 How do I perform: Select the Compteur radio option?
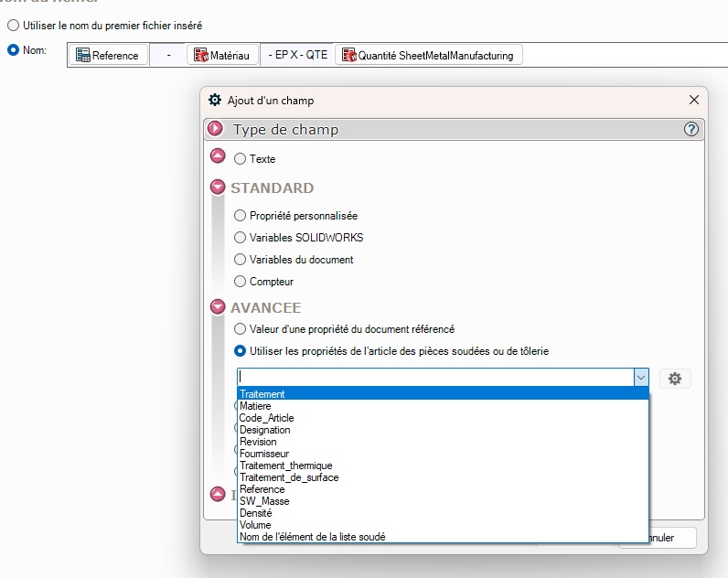[x=241, y=282]
